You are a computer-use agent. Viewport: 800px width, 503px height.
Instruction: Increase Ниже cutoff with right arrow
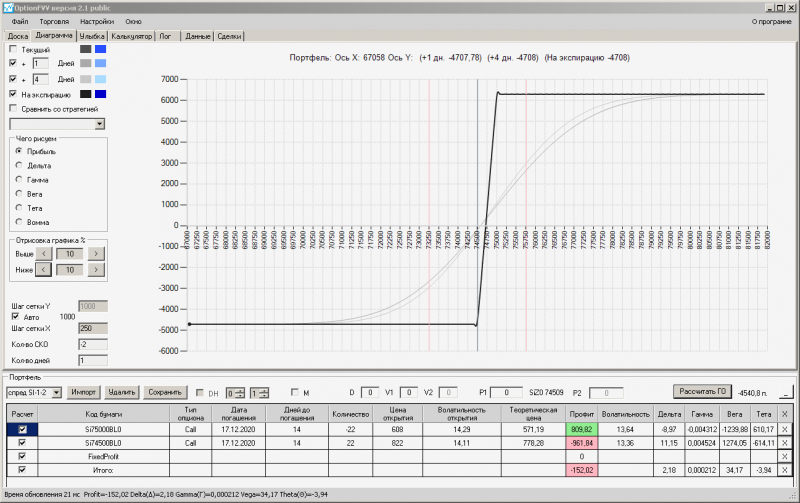click(x=96, y=269)
